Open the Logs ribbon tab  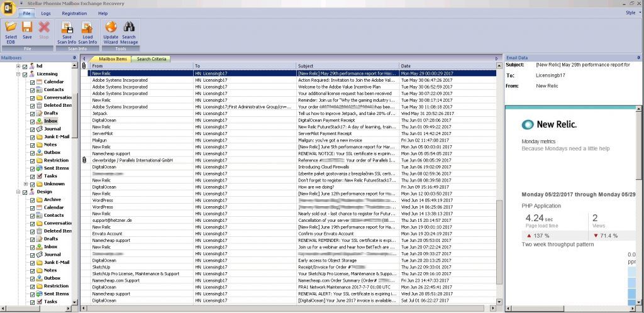tap(46, 13)
